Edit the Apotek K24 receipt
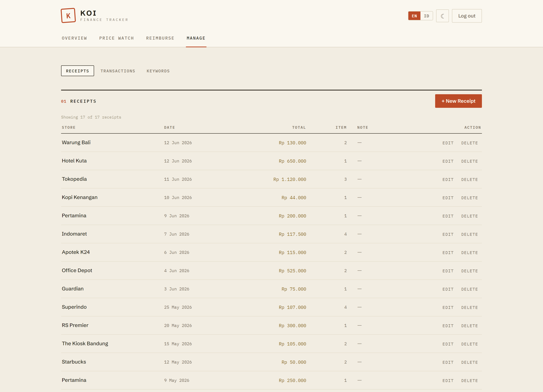Viewport: 543px width, 392px height. (x=448, y=253)
